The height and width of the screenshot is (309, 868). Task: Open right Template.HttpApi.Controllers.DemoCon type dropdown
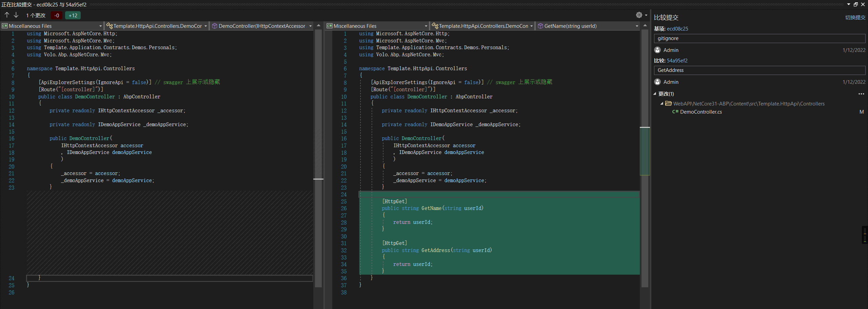[x=482, y=26]
